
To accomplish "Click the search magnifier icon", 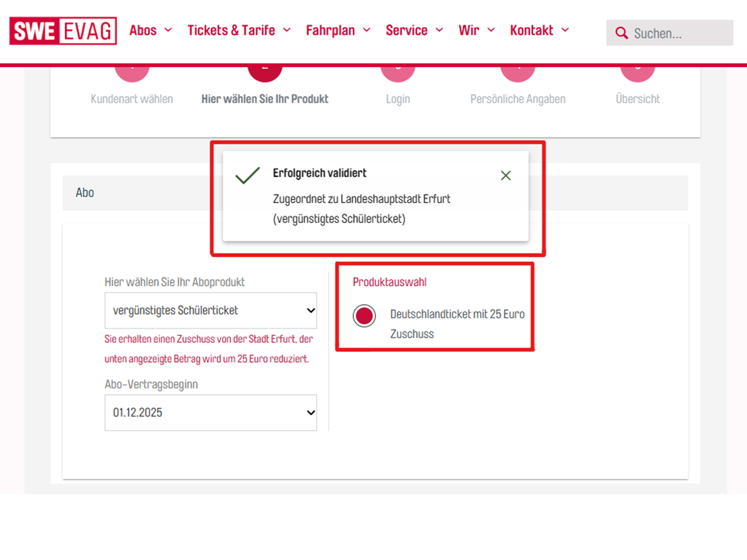I will 621,33.
